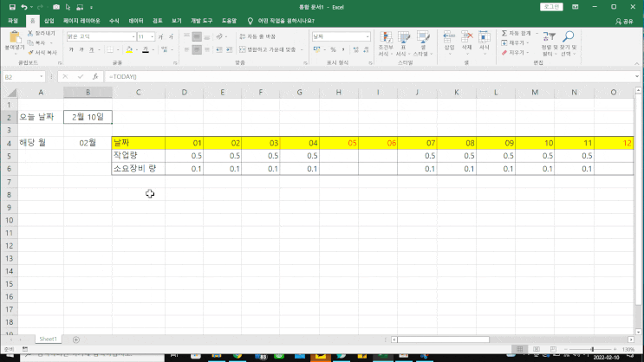Expand the formula bar chevron
644x362 pixels.
[x=637, y=77]
